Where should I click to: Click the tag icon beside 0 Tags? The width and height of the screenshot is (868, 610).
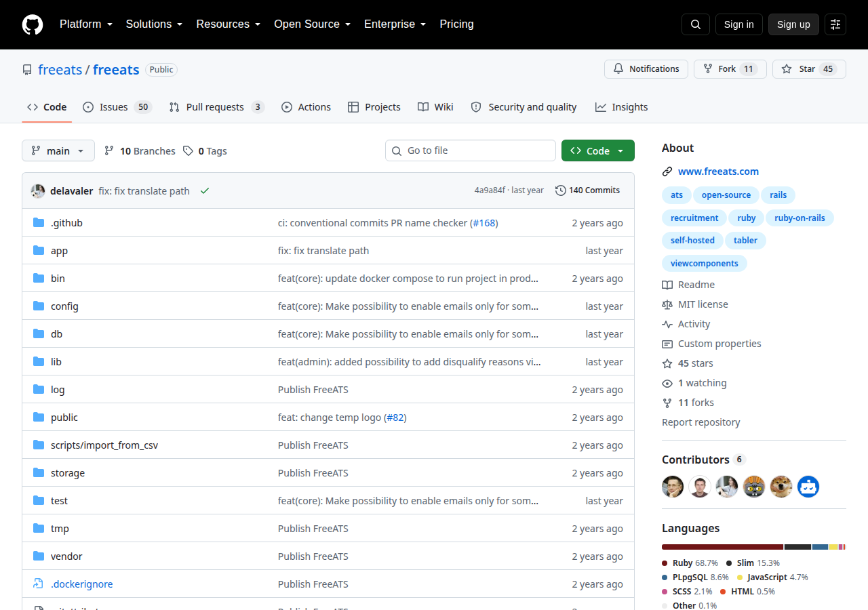point(188,151)
